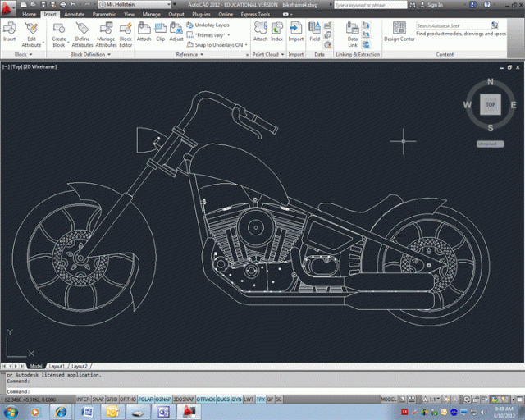
Task: Attach a Point Cloud file
Action: (261, 31)
